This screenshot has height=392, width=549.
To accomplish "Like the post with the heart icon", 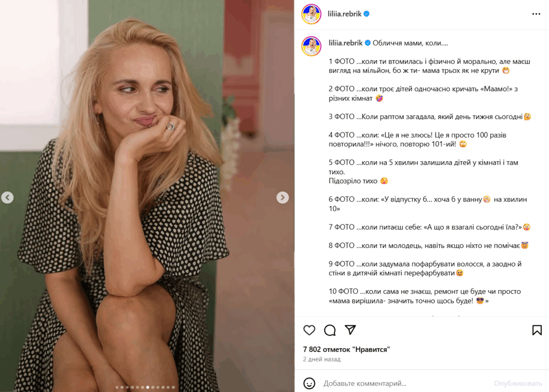I will click(309, 330).
